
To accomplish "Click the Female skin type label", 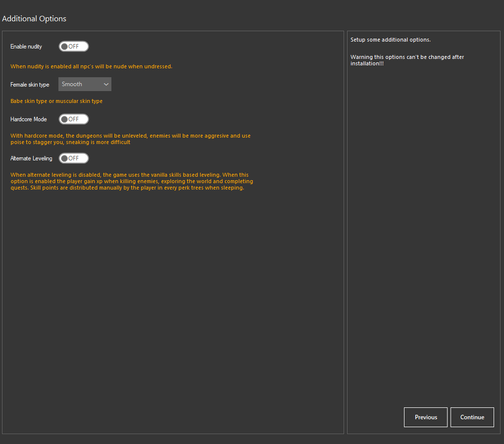I will [30, 85].
